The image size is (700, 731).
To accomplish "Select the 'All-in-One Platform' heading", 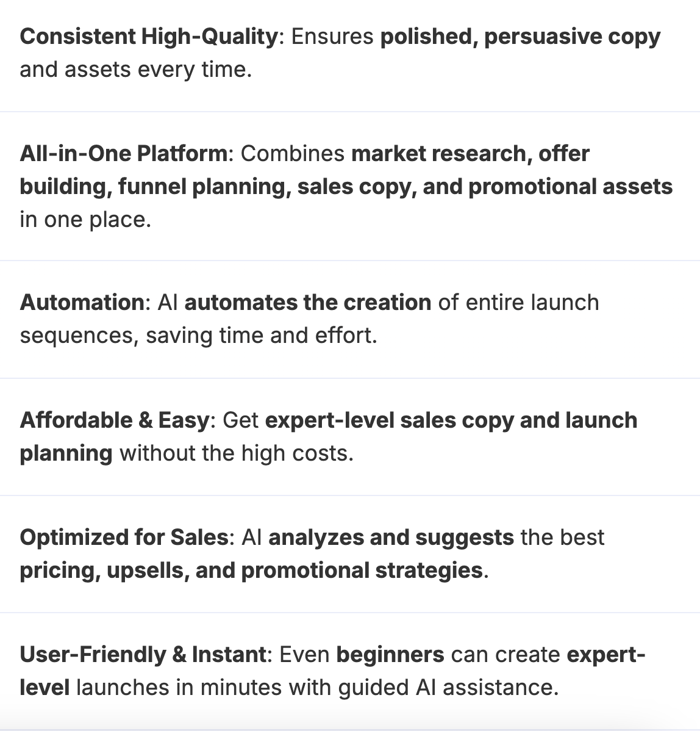I will [x=123, y=154].
